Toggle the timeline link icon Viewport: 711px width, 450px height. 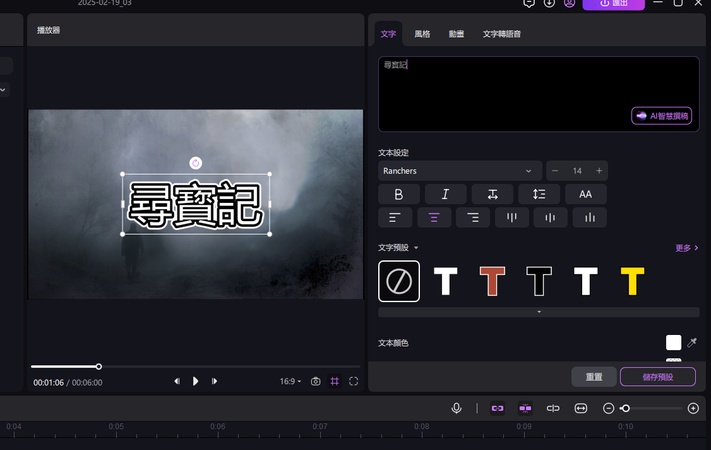pyautogui.click(x=497, y=408)
